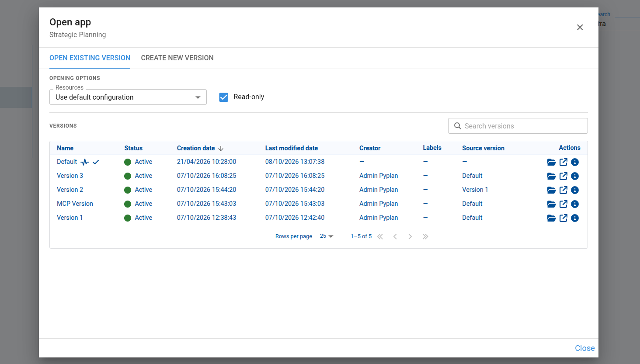Open Version 3 in new tab icon

click(563, 176)
